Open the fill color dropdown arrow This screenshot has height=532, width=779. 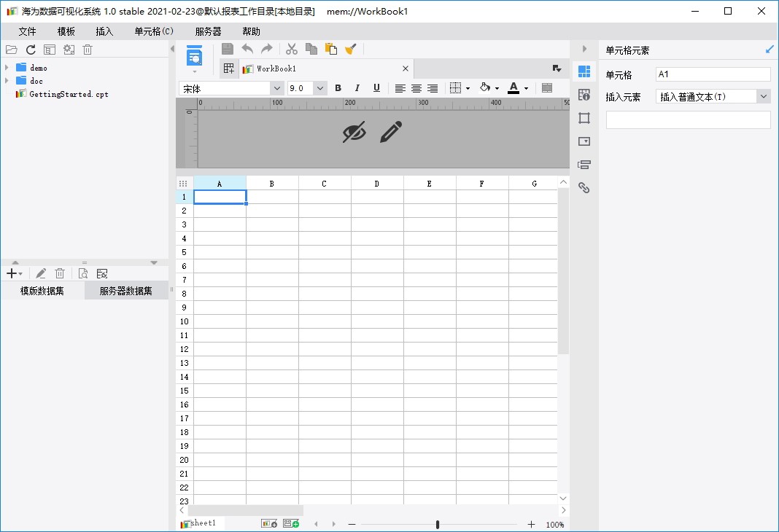click(497, 89)
